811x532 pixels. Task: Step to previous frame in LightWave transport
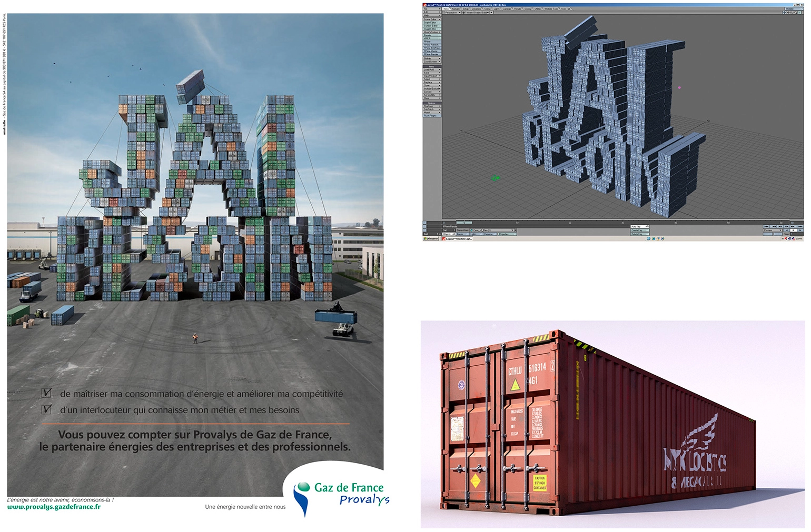[780, 226]
